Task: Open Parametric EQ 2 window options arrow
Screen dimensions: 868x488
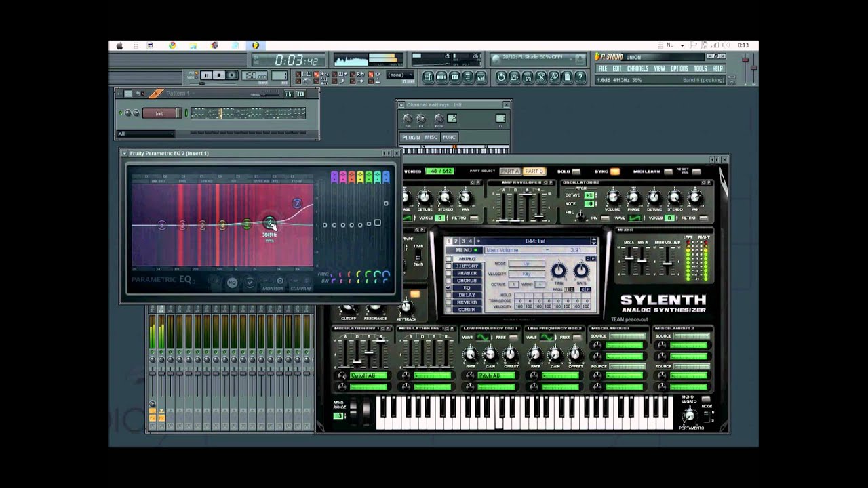Action: coord(125,153)
